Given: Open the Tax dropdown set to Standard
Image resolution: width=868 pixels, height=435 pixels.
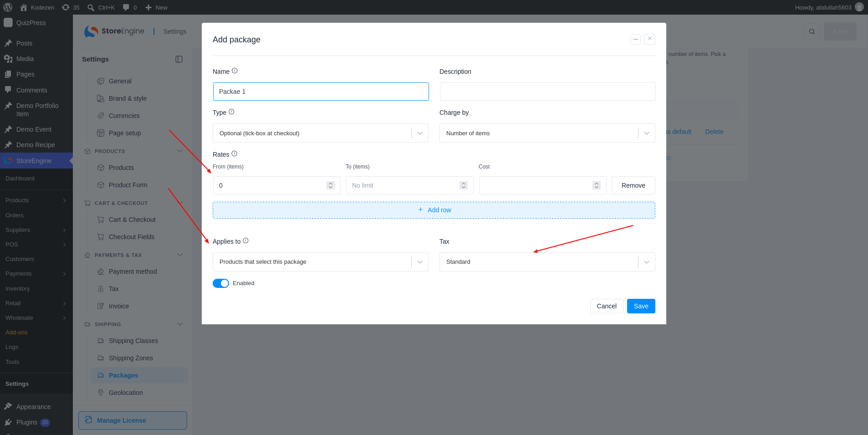Looking at the screenshot, I should point(547,262).
